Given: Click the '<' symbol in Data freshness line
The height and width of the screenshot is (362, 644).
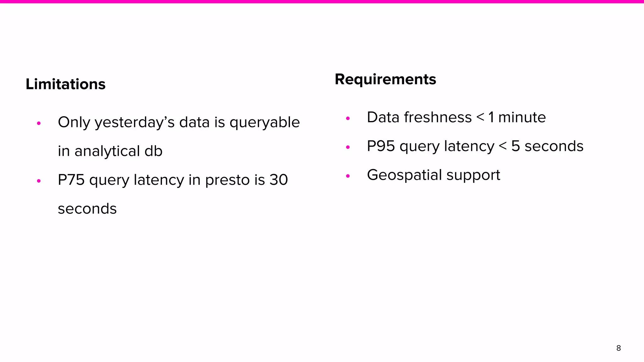Looking at the screenshot, I should [480, 117].
